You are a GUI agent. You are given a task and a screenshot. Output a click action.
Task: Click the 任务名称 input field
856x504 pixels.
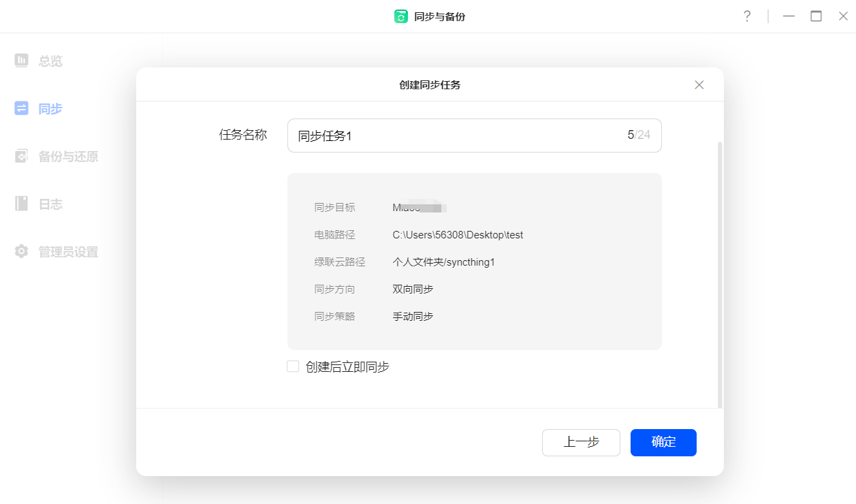(x=474, y=136)
